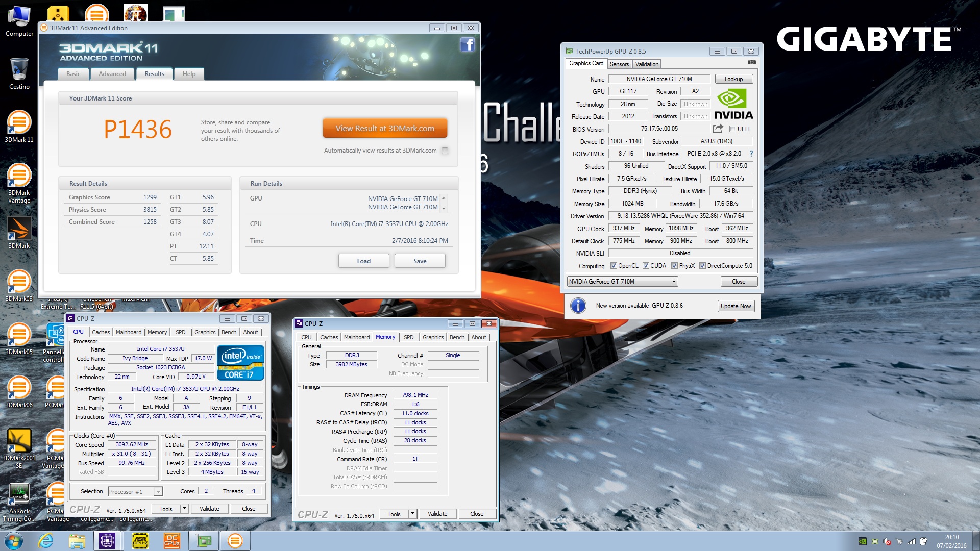Open the 3DMark 11 desktop shortcut
This screenshot has width=980, height=551.
click(x=19, y=127)
